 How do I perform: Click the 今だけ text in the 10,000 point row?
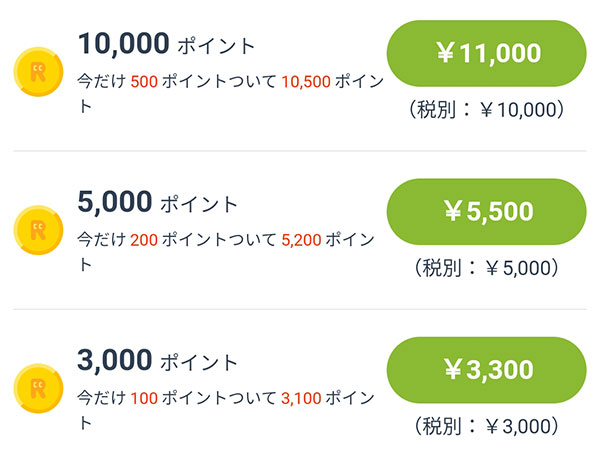coord(102,81)
